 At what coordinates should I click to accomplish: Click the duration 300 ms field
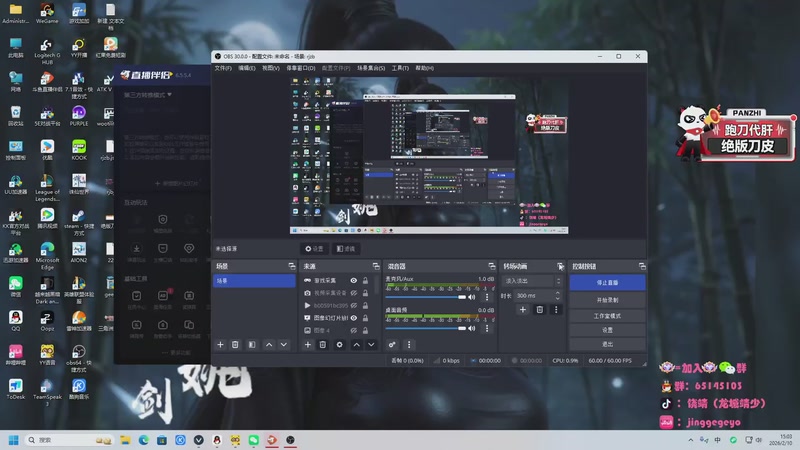534,295
